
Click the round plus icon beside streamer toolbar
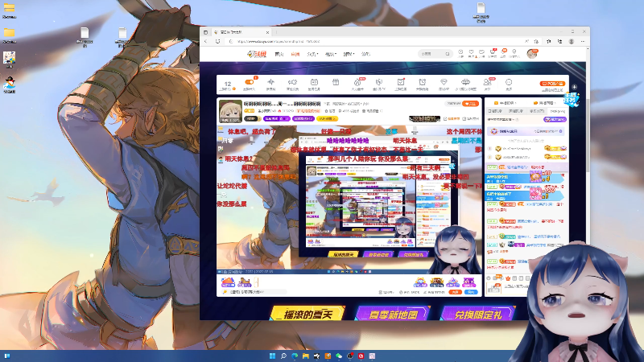coord(574,87)
